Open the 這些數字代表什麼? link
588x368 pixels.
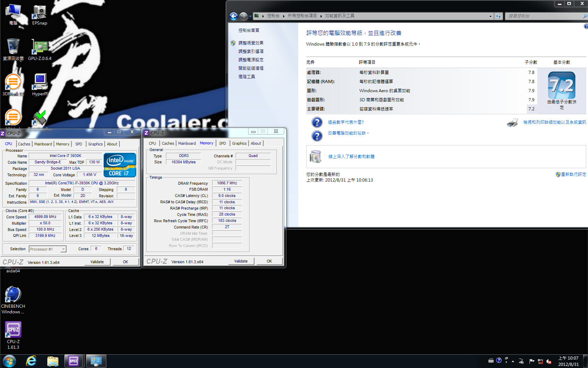[346, 122]
